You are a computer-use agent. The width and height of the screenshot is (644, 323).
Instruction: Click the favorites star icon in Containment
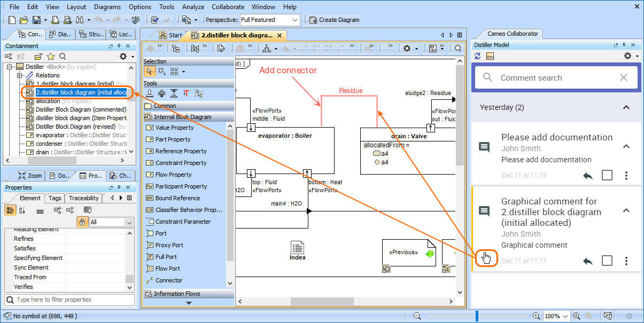(x=51, y=57)
